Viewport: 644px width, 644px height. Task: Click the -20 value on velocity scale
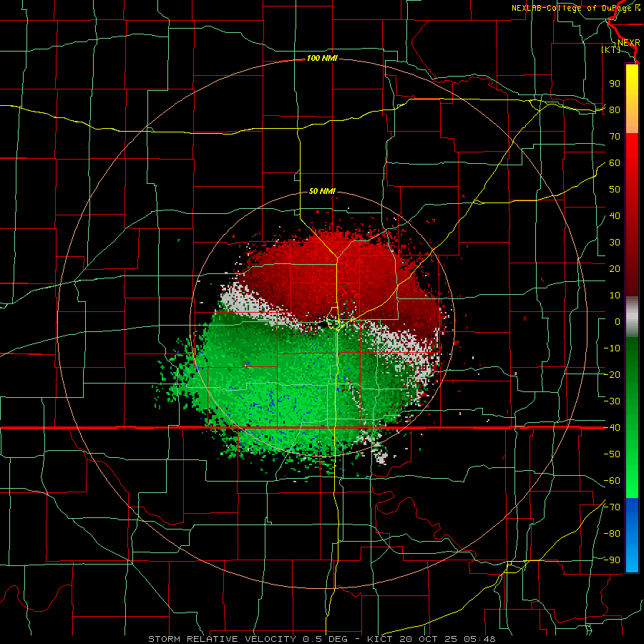click(x=612, y=375)
